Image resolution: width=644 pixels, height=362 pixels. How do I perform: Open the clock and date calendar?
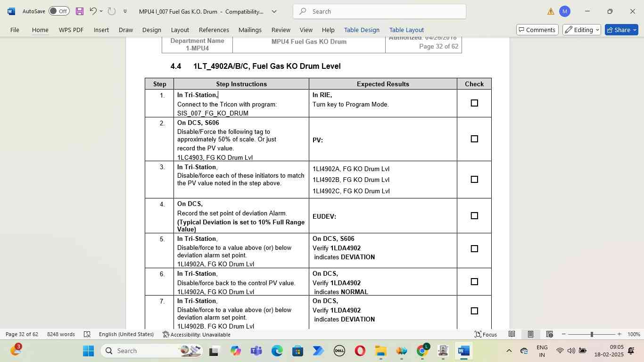click(x=609, y=351)
